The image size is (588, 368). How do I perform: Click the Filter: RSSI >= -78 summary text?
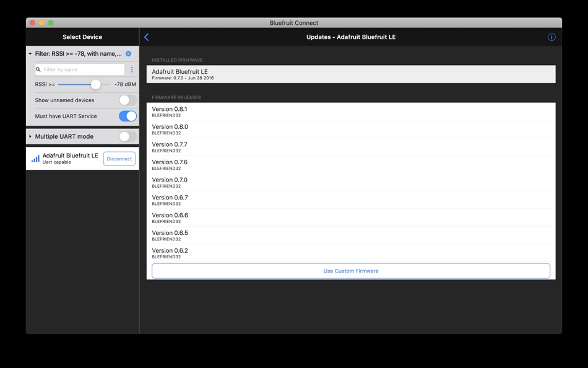[x=79, y=54]
